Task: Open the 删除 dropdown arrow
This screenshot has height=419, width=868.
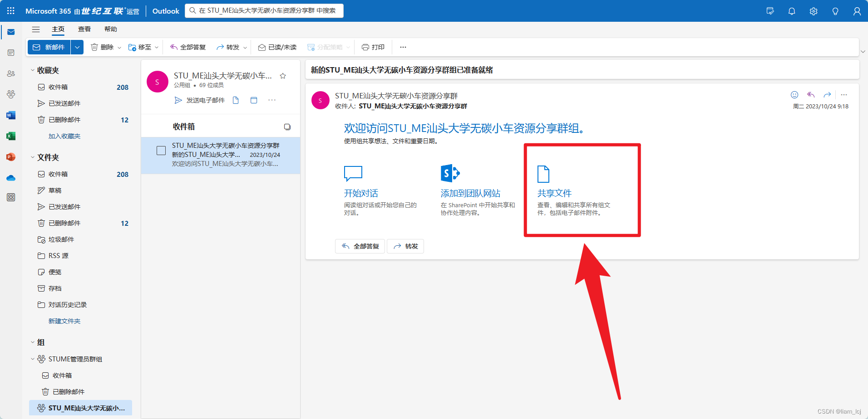Action: (119, 47)
